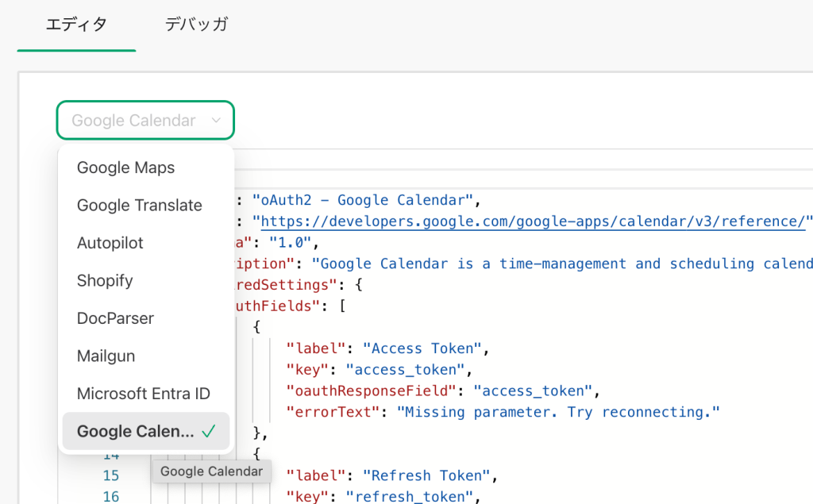Click the green checkmark beside Google Calen...
This screenshot has width=813, height=504.
pos(209,431)
